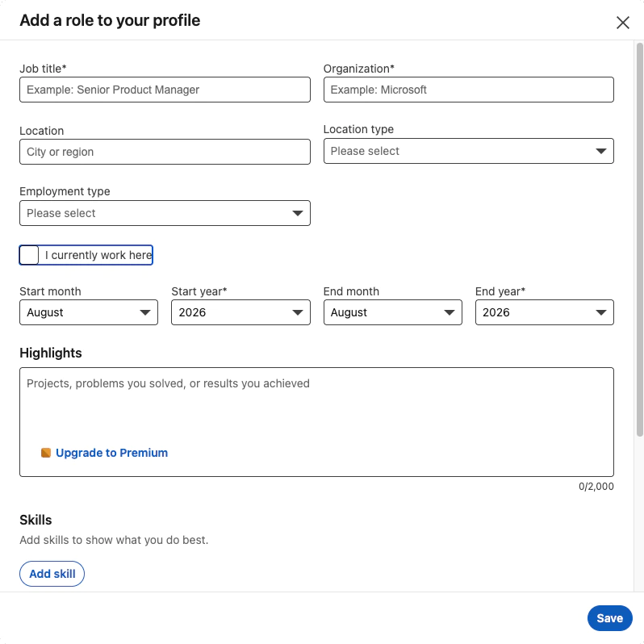The width and height of the screenshot is (644, 644).
Task: Close the Add a role dialog
Action: point(623,23)
